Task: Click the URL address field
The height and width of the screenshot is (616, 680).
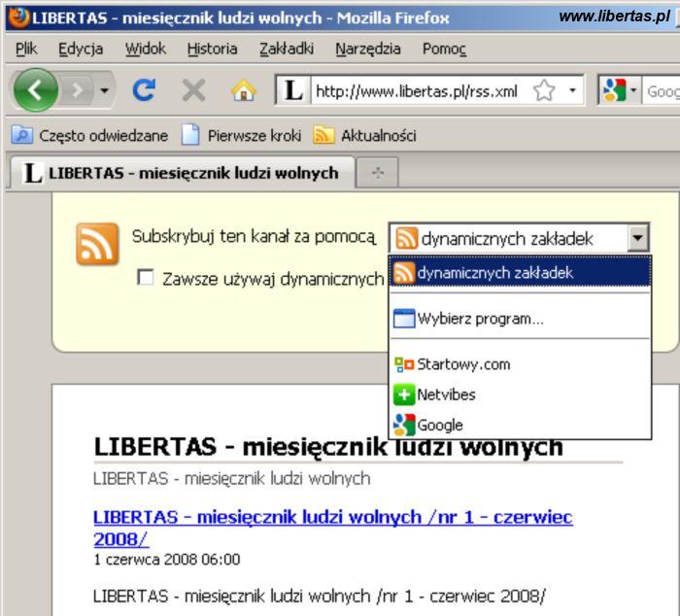Action: click(416, 91)
